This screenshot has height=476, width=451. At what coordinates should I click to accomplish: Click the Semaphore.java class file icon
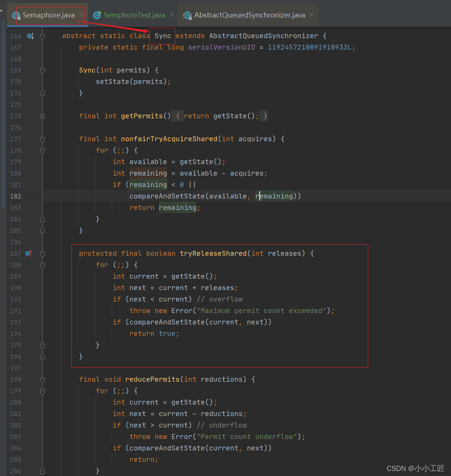click(x=16, y=15)
